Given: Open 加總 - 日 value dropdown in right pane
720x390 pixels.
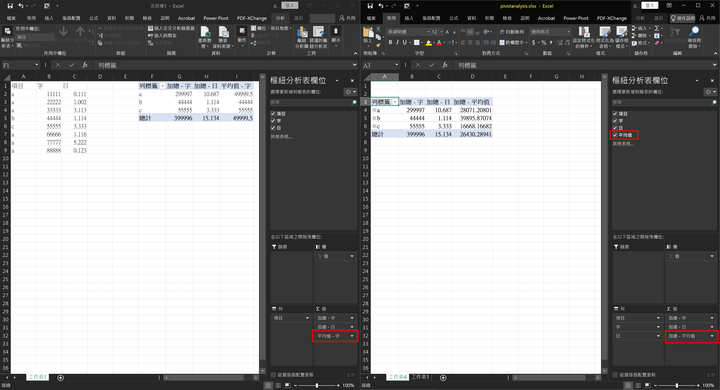Looking at the screenshot, I should pos(712,327).
